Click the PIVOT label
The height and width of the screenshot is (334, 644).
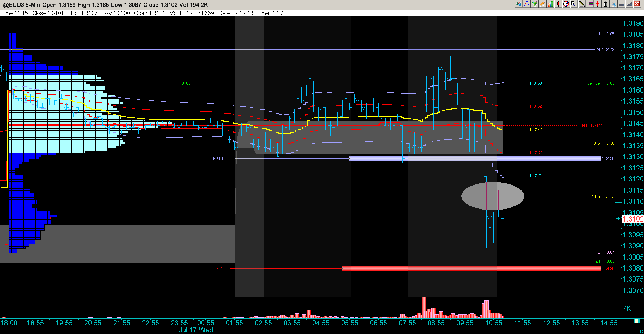(x=218, y=159)
